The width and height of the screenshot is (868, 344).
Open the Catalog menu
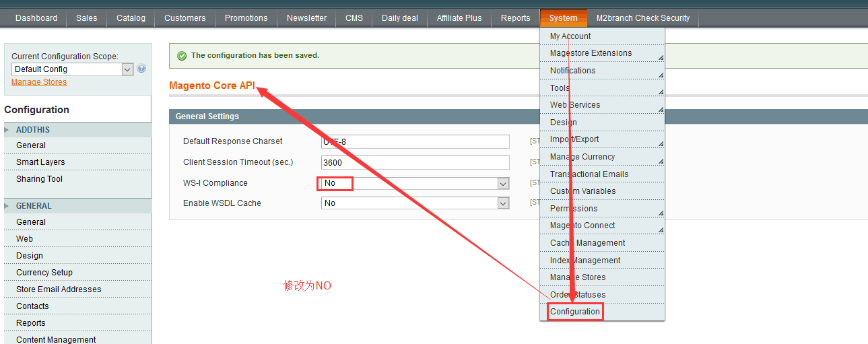pyautogui.click(x=131, y=18)
